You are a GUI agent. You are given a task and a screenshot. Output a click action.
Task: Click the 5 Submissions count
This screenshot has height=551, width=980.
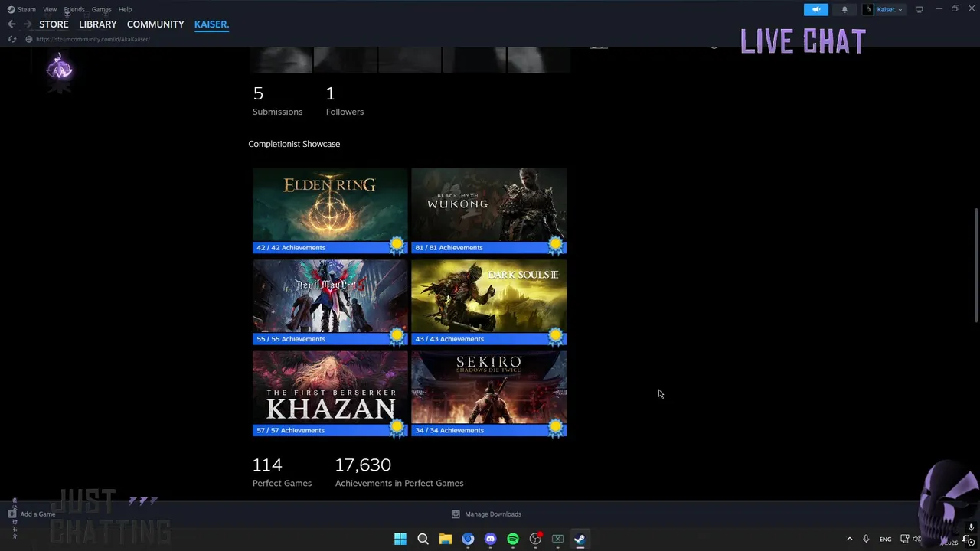tap(277, 101)
